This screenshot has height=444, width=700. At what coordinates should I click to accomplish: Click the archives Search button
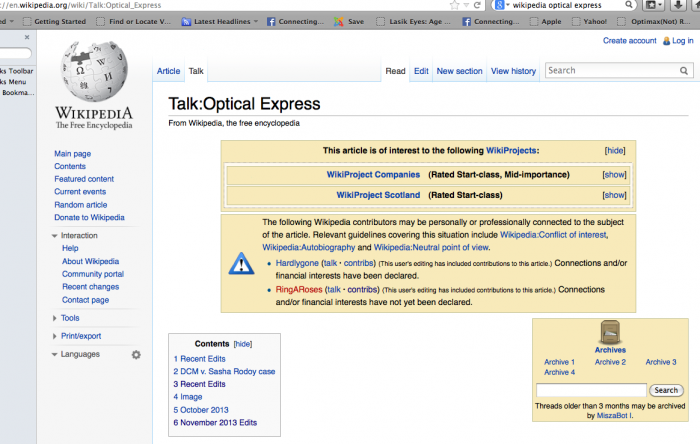666,390
